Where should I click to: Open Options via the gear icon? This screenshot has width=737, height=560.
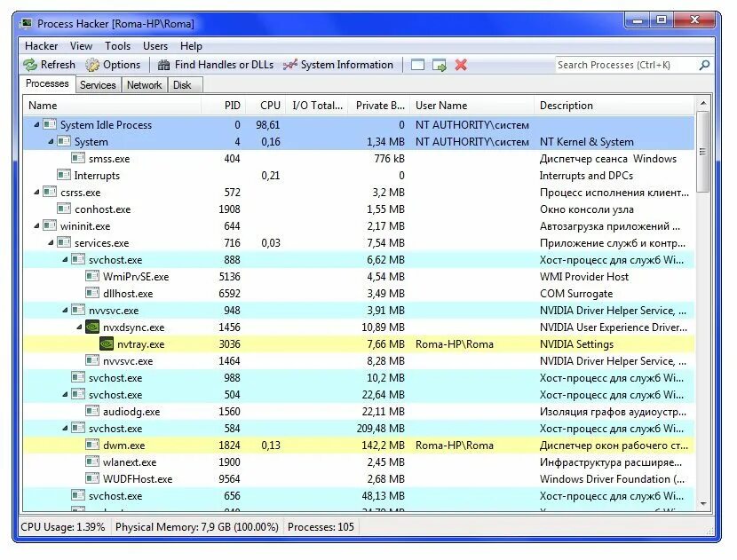click(x=92, y=65)
